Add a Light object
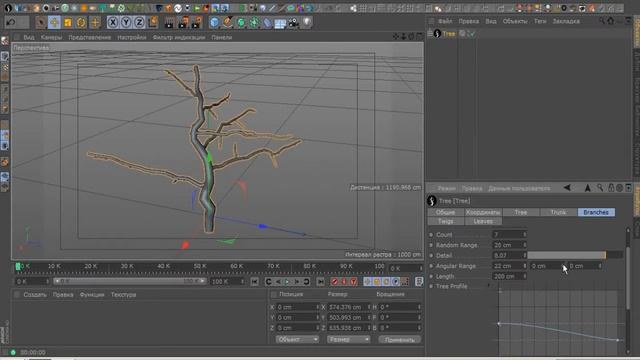 307,22
